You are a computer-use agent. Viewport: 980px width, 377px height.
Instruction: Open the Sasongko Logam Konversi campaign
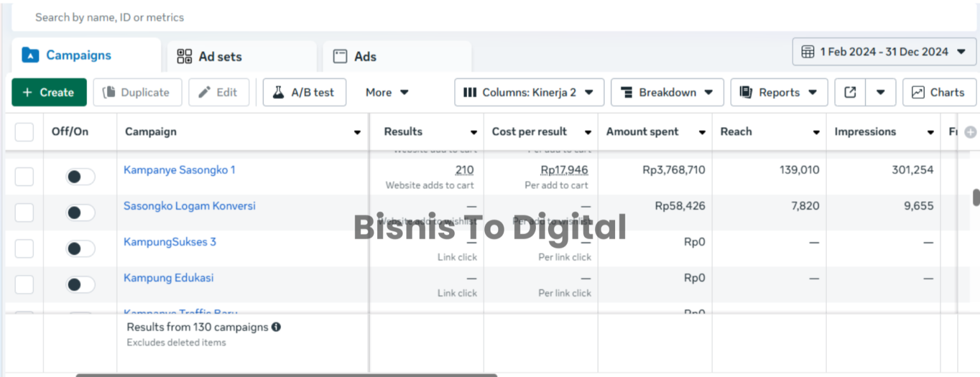click(189, 205)
